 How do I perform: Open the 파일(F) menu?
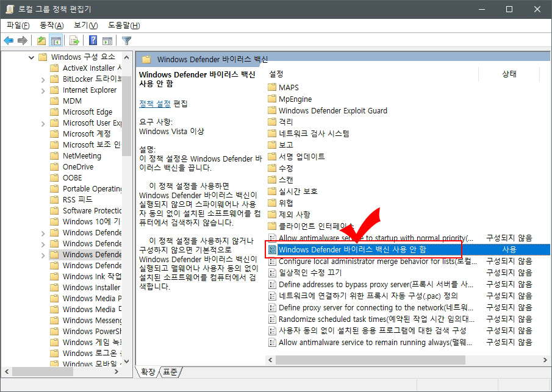point(18,26)
